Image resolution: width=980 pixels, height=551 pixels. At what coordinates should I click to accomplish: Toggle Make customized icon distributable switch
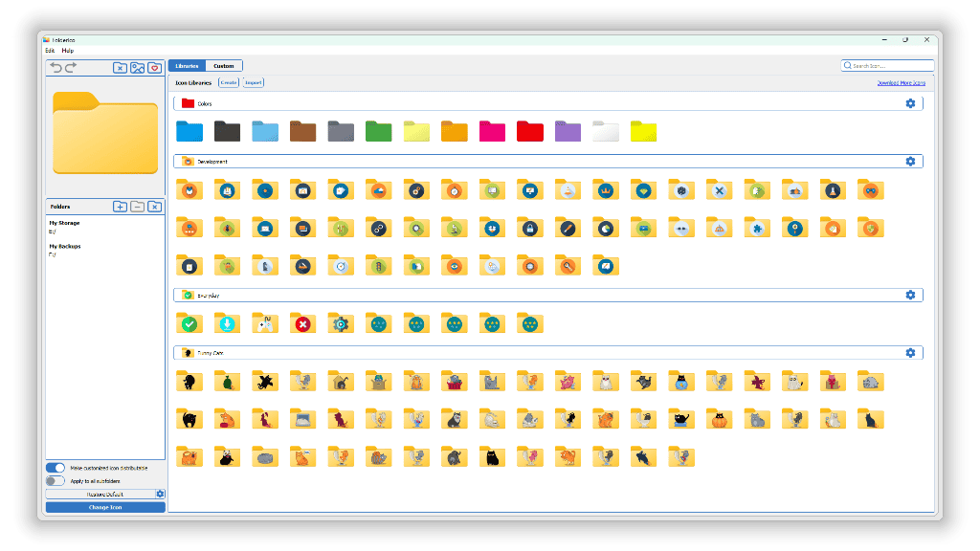(56, 468)
